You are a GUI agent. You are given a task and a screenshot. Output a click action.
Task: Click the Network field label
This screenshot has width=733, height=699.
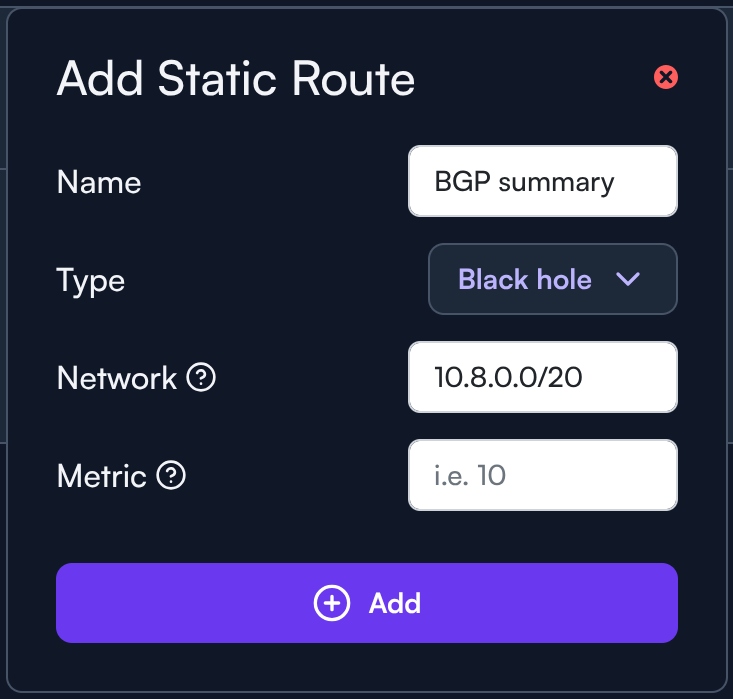point(117,378)
